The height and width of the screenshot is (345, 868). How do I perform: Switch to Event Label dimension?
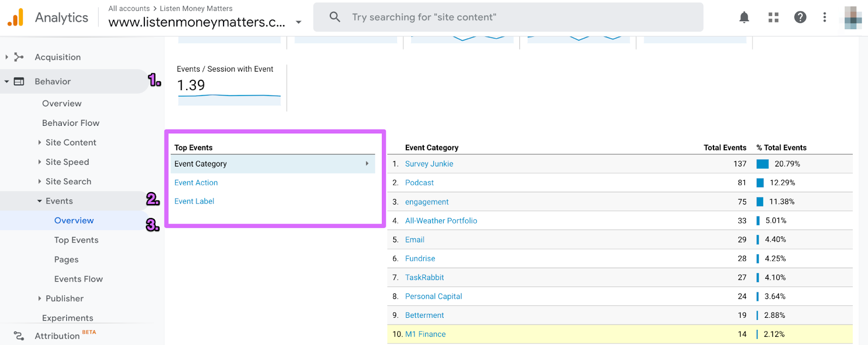click(194, 201)
